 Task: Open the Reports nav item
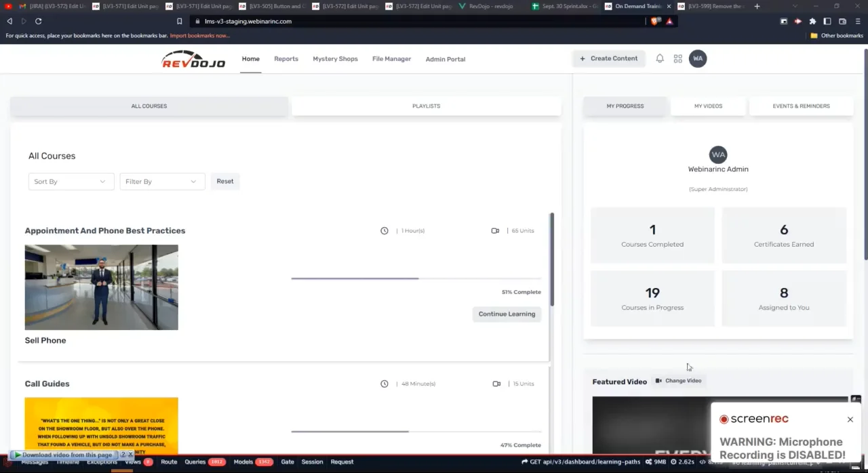pos(286,59)
